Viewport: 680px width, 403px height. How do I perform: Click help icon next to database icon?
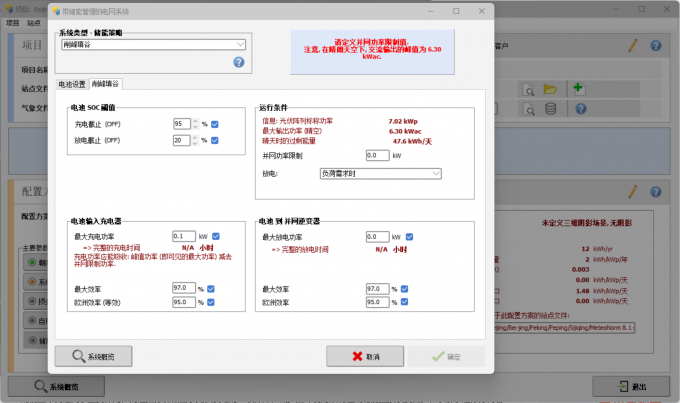(x=581, y=108)
